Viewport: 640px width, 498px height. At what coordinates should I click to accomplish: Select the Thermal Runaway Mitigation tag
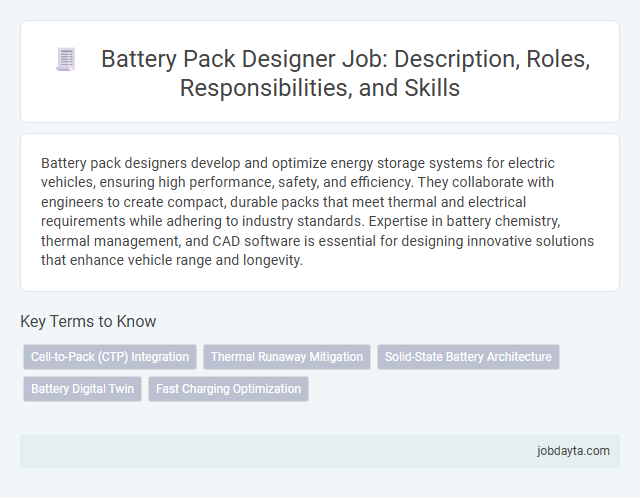[x=287, y=357]
